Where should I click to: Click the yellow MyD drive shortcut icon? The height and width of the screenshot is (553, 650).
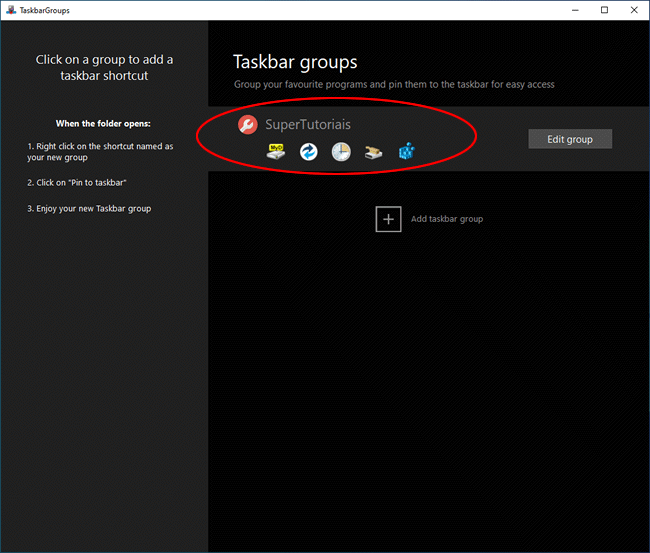coord(276,152)
